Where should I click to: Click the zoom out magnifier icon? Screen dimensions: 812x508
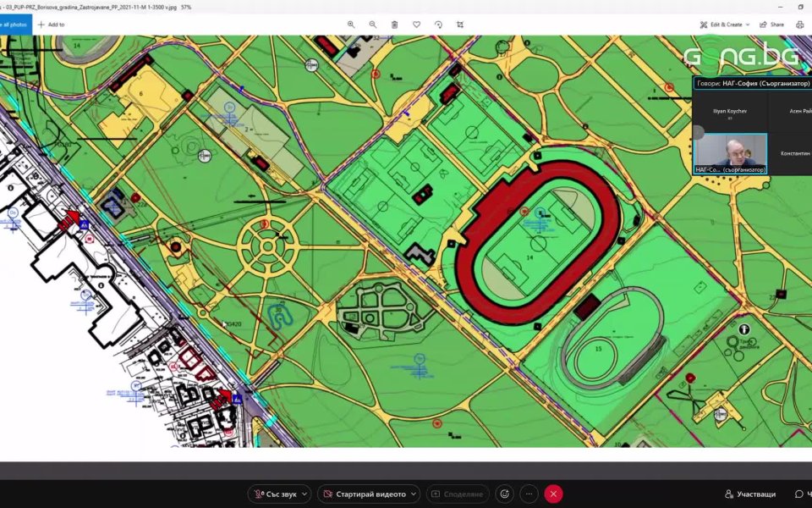tap(373, 25)
